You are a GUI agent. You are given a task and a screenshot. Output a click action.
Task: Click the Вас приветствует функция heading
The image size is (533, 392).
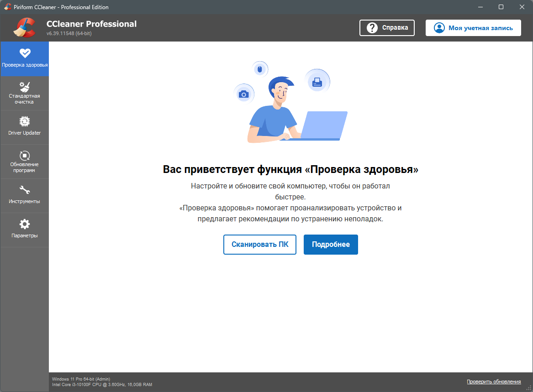pos(290,169)
